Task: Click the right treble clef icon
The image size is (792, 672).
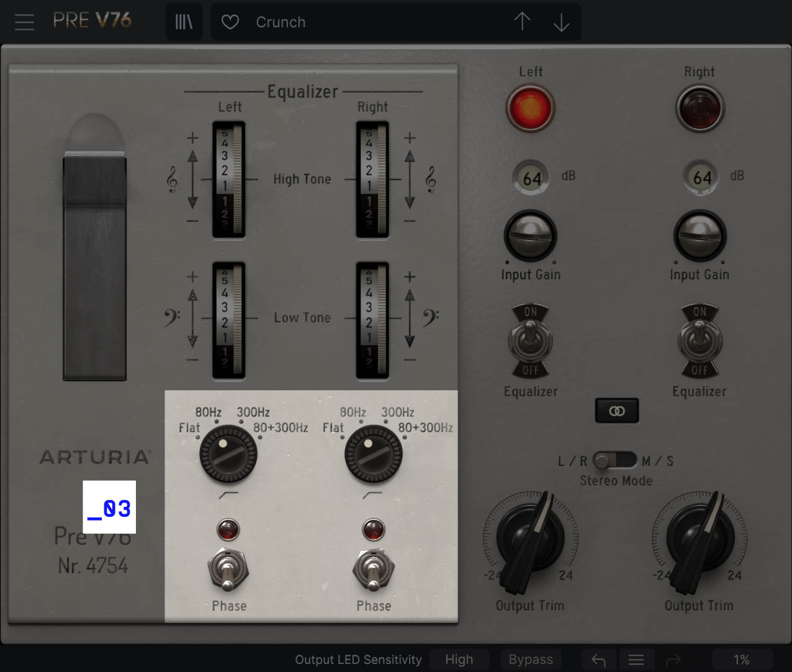Action: [430, 179]
